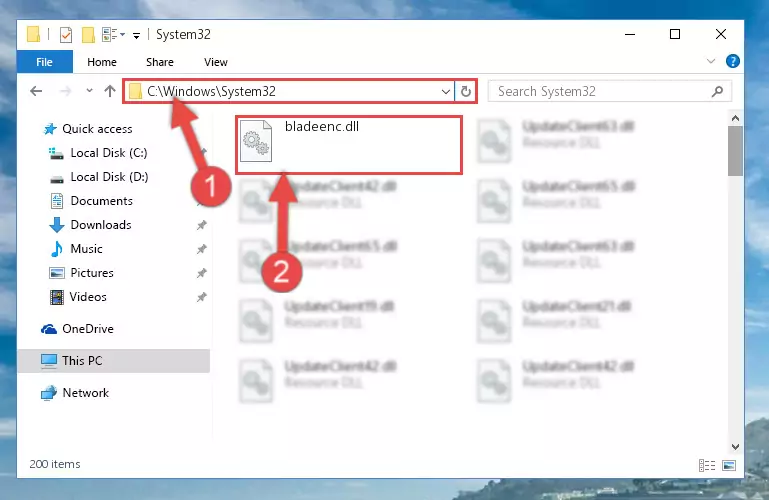Minimize the System32 window
Viewport: 769px width, 500px height.
(x=630, y=34)
